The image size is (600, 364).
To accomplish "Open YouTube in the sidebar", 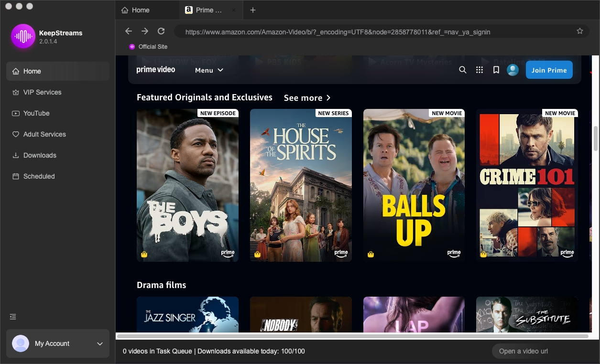I will [58, 113].
